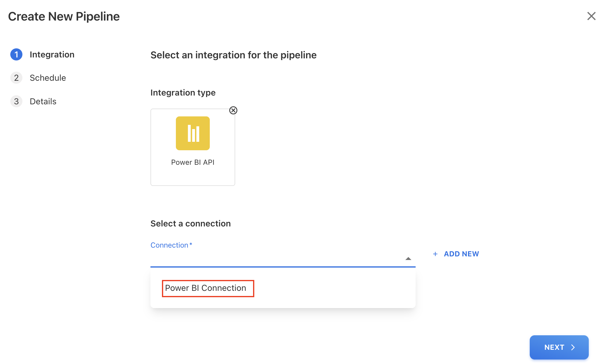Click step 2 circle icon
The width and height of the screenshot is (603, 364).
coord(16,78)
